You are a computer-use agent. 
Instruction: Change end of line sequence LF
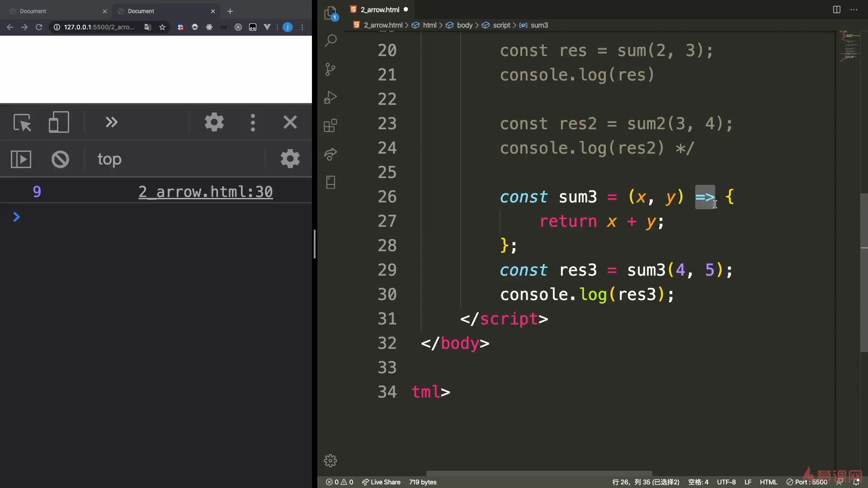(x=748, y=482)
